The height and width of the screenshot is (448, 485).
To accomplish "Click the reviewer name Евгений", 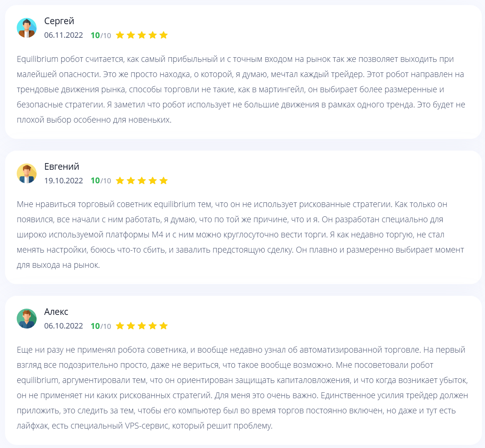I will click(62, 167).
